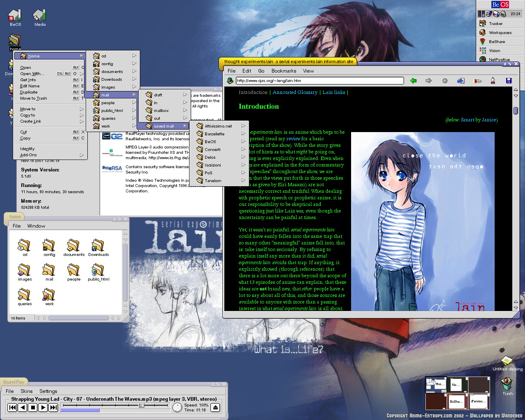Click the CPU meter bars in Deskbar tray
Viewport: 525px width, 420px height.
481,14
